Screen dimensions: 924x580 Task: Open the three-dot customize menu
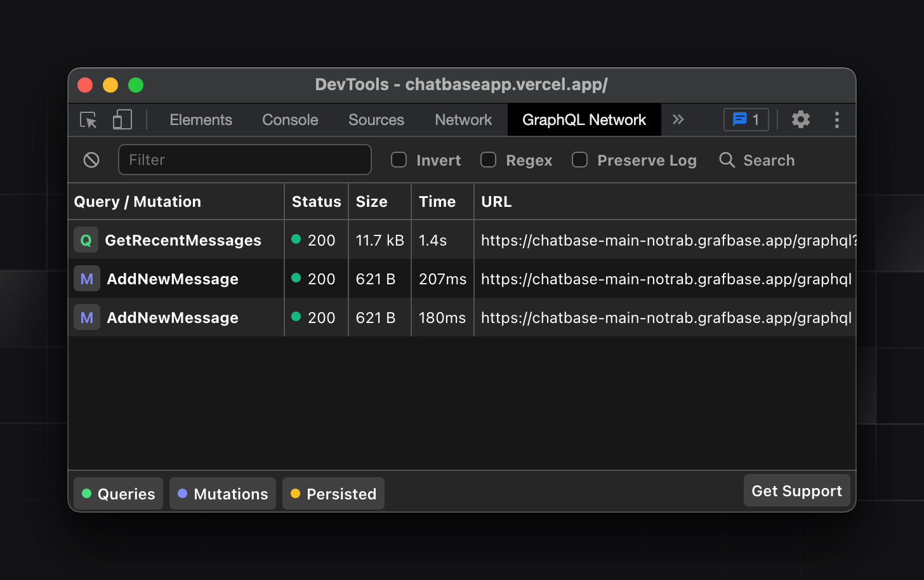[x=837, y=119]
